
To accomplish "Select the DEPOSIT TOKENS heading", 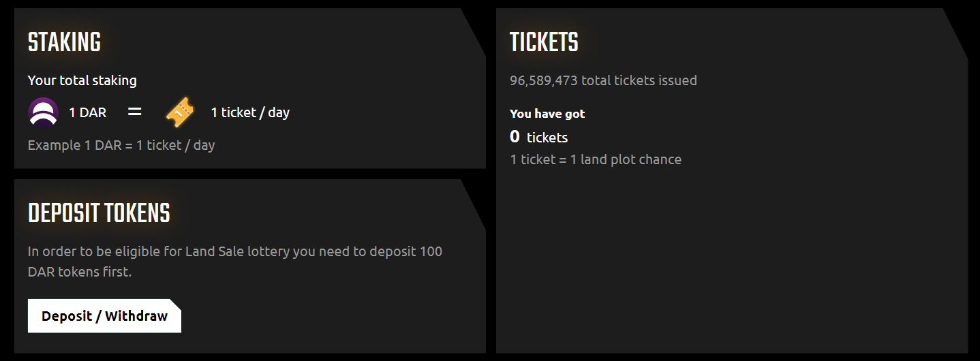I will point(99,213).
